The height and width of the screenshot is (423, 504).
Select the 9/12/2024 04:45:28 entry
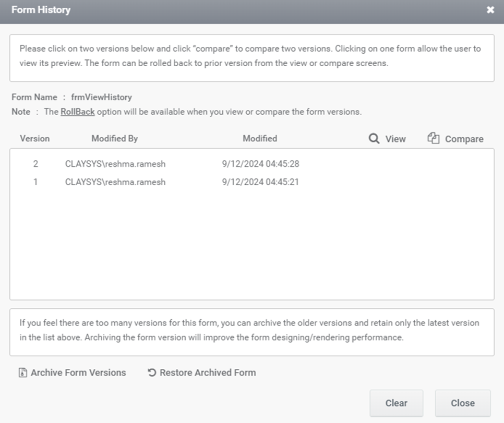pos(260,164)
